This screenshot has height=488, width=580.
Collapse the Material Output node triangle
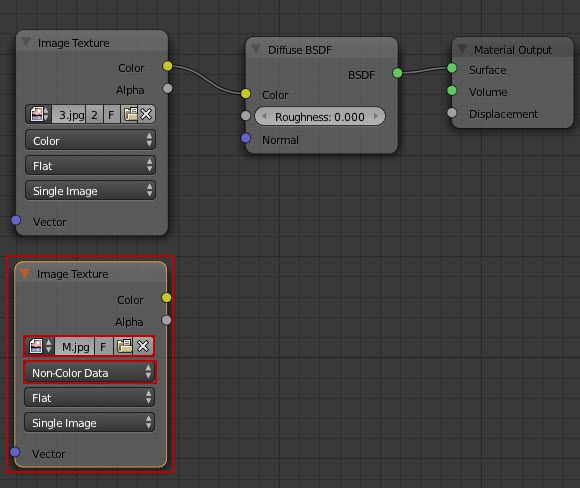462,49
